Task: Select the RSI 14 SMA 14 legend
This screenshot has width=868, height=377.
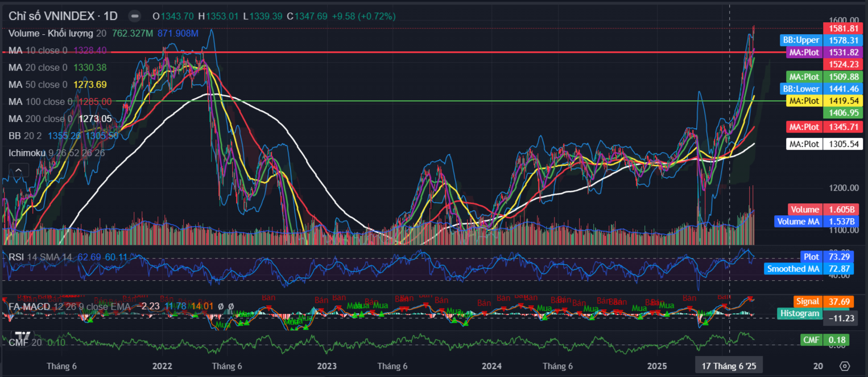Action: [x=40, y=257]
